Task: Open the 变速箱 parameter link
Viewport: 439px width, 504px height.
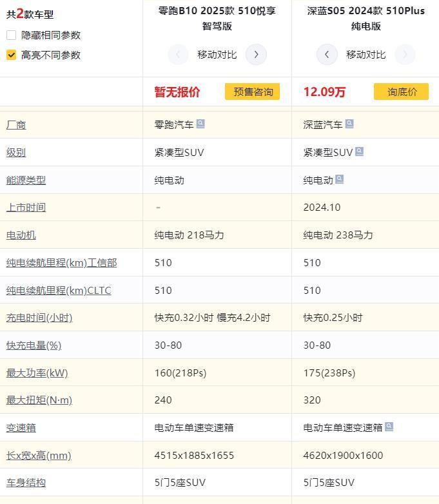Action: (x=21, y=428)
